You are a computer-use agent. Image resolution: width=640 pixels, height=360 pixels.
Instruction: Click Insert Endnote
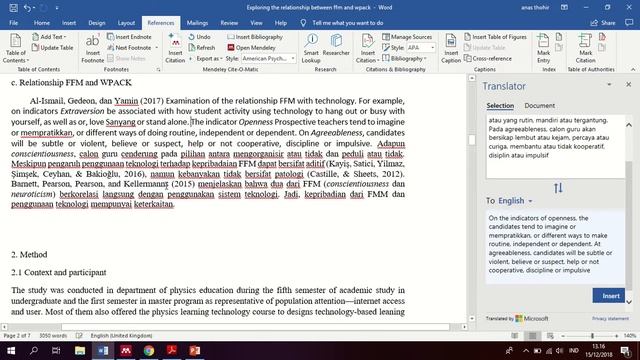pos(129,37)
